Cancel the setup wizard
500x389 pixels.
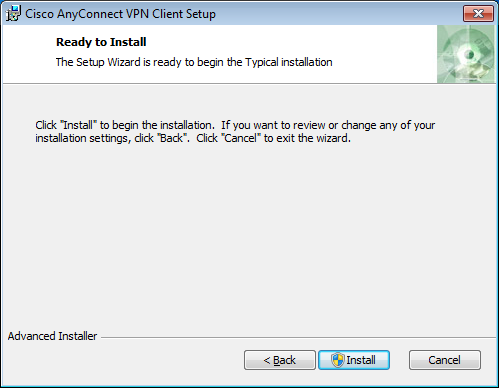(x=445, y=360)
